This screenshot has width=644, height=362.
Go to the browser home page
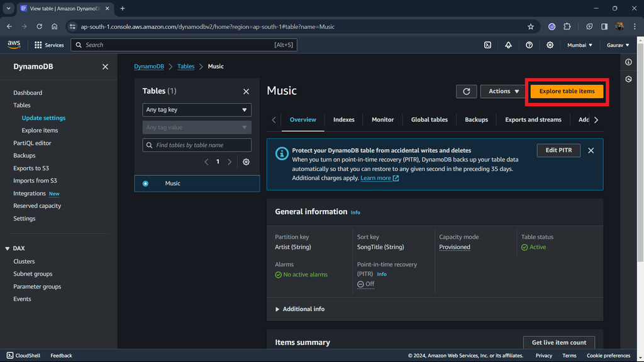point(55,26)
